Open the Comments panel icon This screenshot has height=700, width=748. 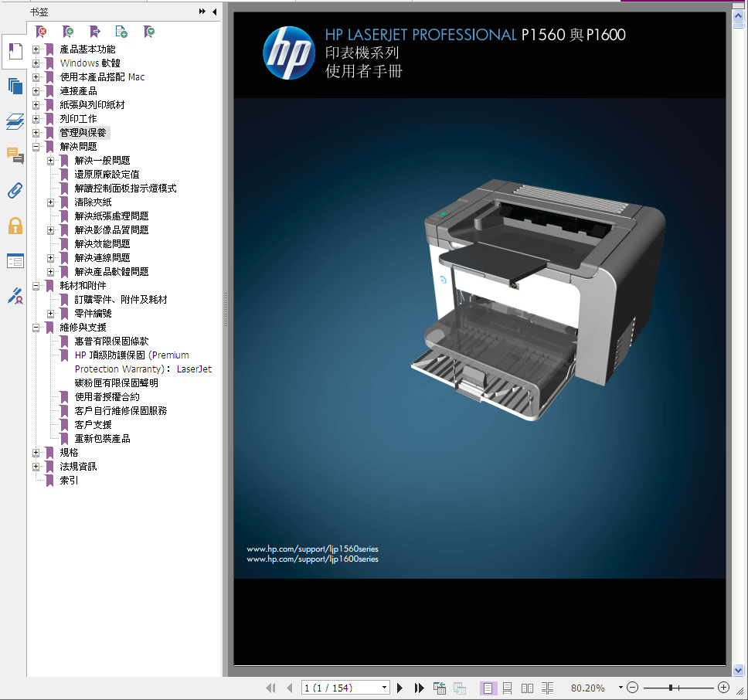(x=15, y=156)
